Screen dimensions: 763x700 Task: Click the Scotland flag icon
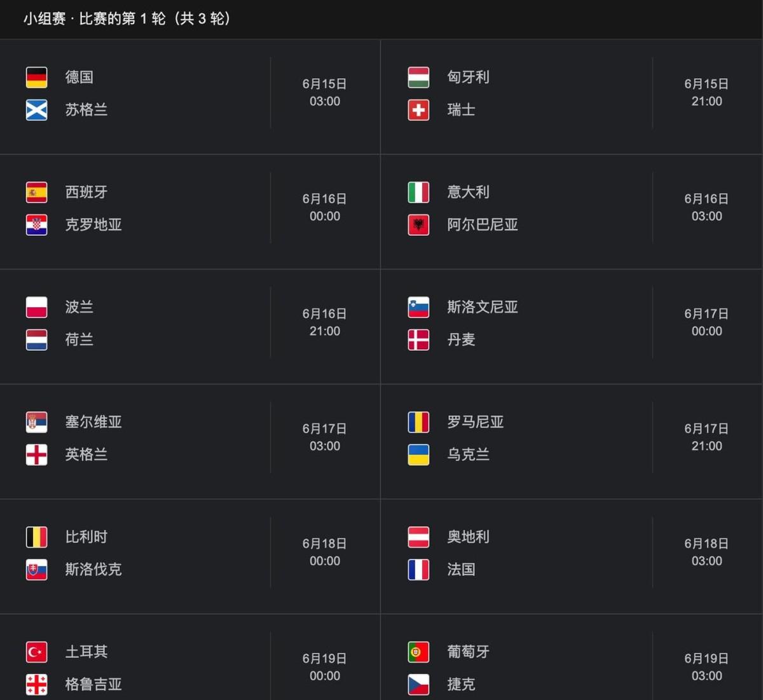point(36,110)
